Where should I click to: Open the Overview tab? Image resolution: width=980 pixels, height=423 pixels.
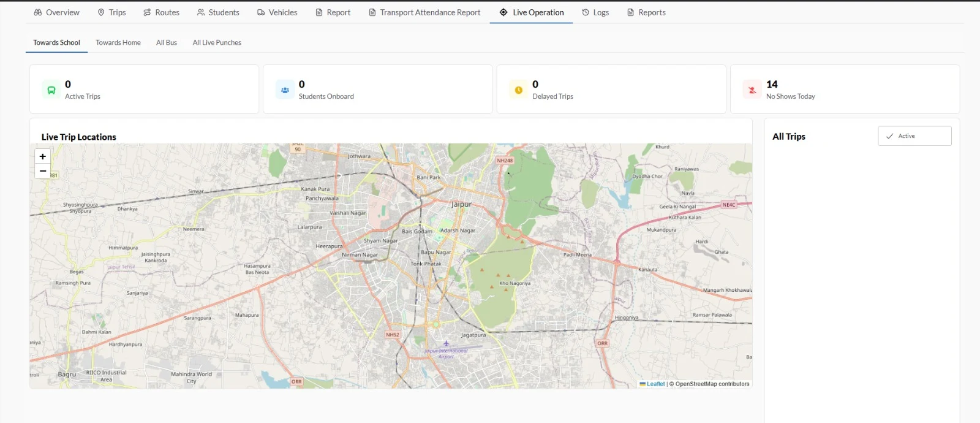click(56, 12)
